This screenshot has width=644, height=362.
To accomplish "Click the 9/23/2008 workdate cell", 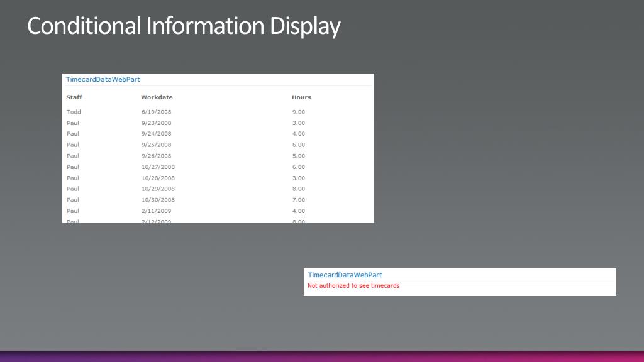I will click(156, 123).
